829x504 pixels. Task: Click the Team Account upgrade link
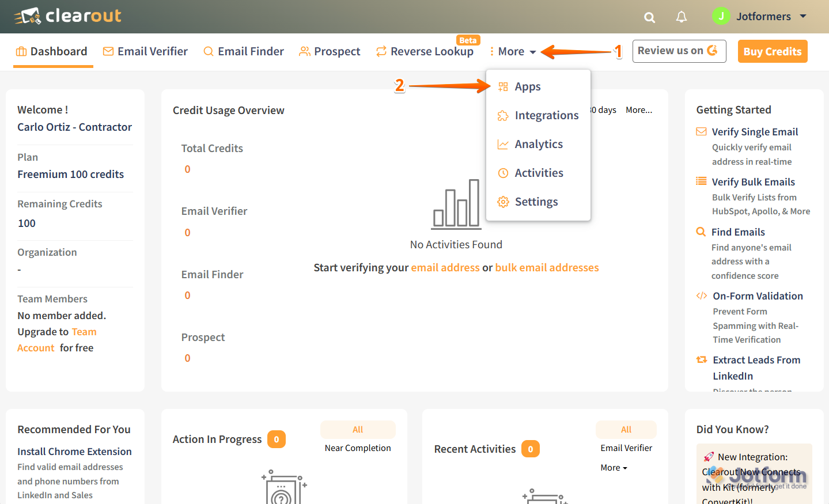[x=57, y=340]
